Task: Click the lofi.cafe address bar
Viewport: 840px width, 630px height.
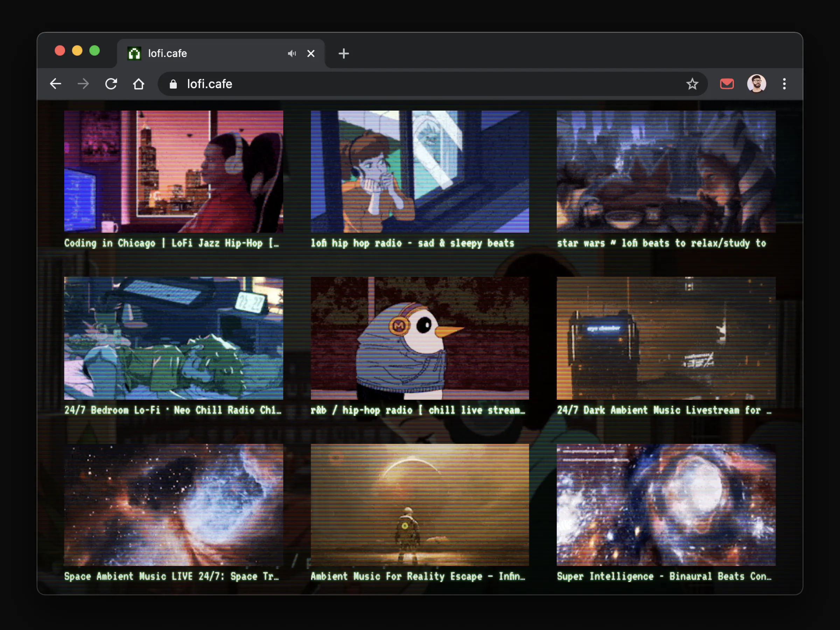Action: click(433, 84)
